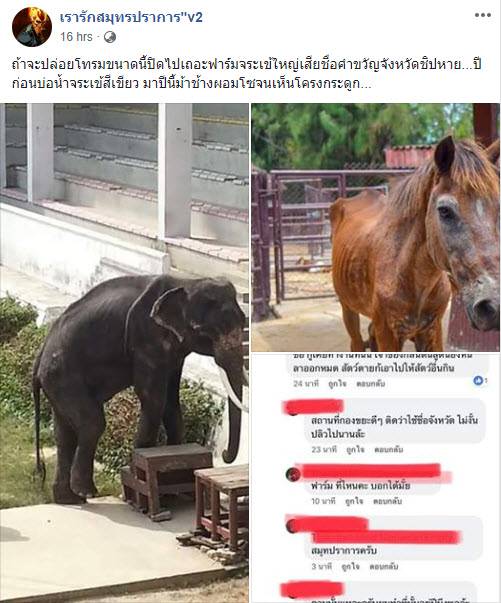Click ตอบกลับ under the 24 นาที comment

(371, 383)
